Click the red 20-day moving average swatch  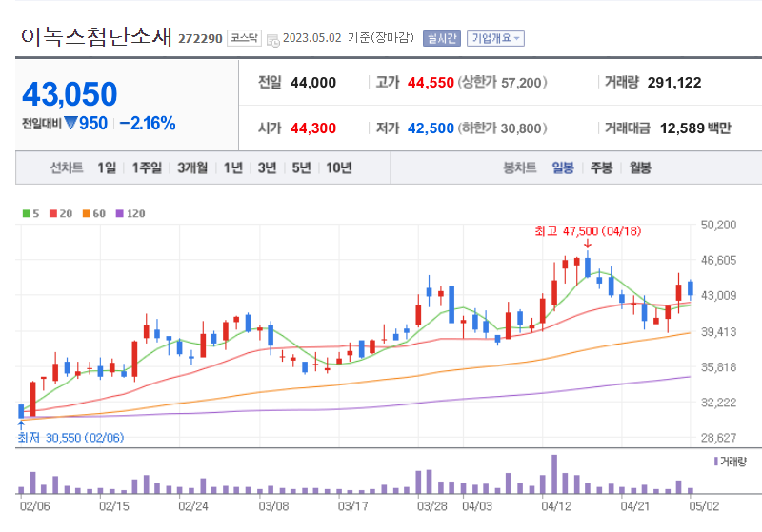[x=53, y=213]
